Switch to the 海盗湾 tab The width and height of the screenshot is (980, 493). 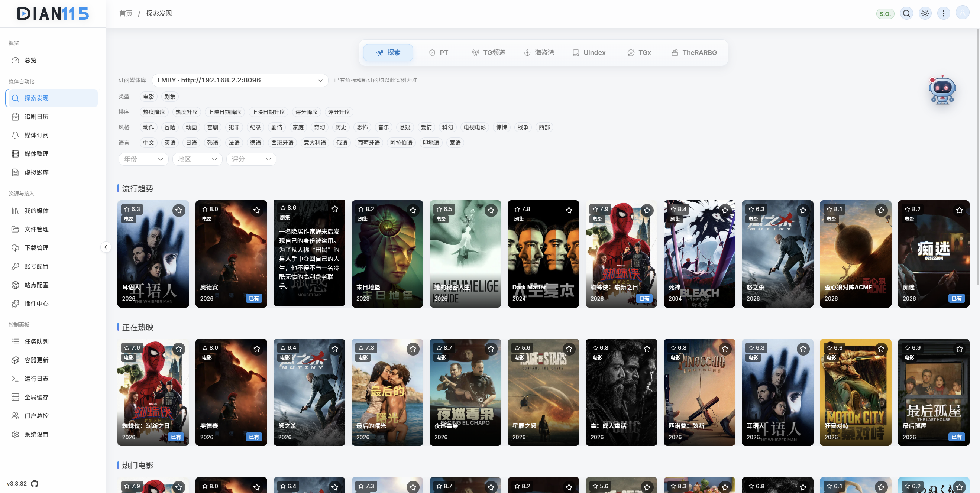point(539,53)
